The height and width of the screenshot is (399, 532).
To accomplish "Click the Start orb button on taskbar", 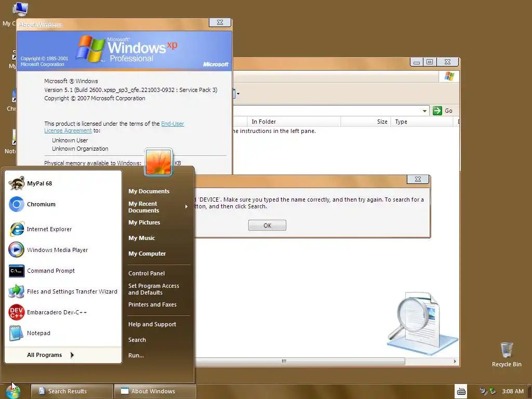I will click(13, 392).
